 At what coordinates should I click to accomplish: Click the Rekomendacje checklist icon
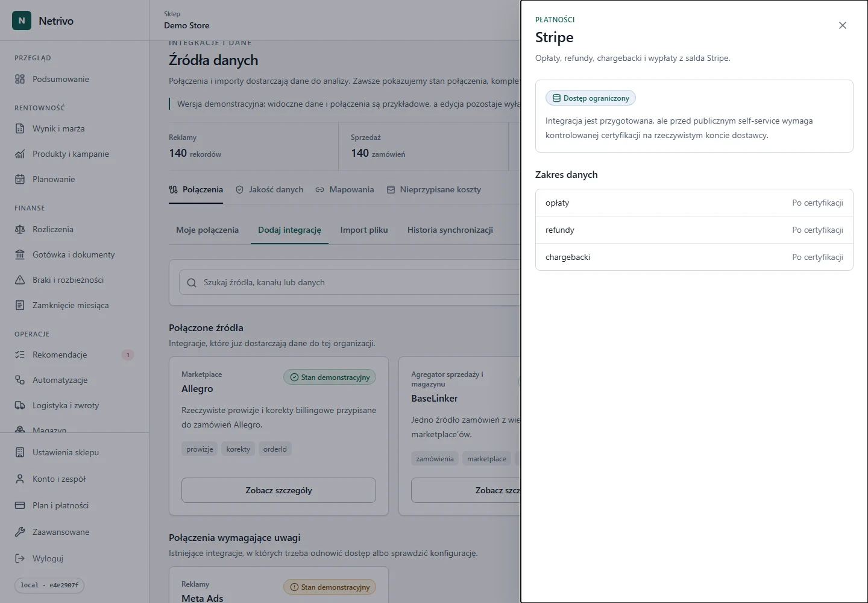click(x=20, y=355)
